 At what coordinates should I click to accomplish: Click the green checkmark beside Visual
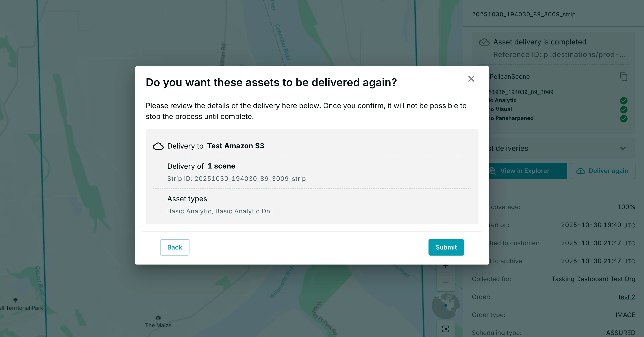click(624, 109)
